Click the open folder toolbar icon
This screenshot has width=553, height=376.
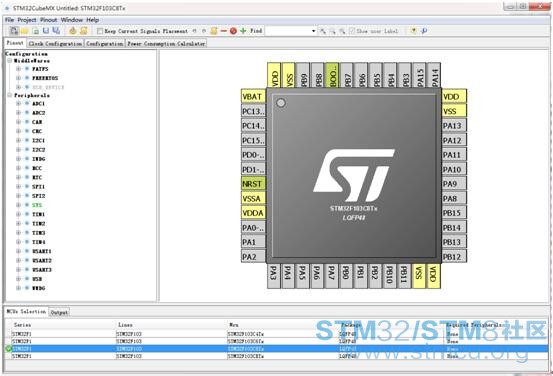click(x=24, y=31)
